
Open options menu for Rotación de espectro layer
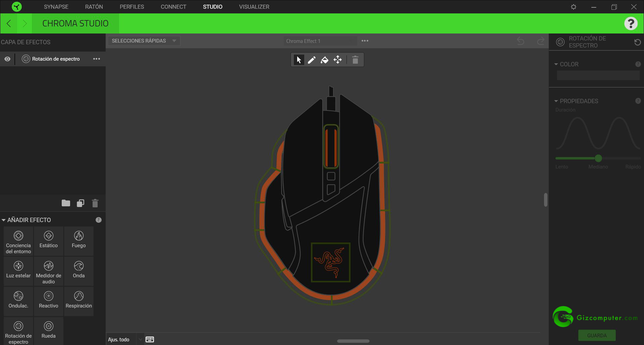coord(97,59)
